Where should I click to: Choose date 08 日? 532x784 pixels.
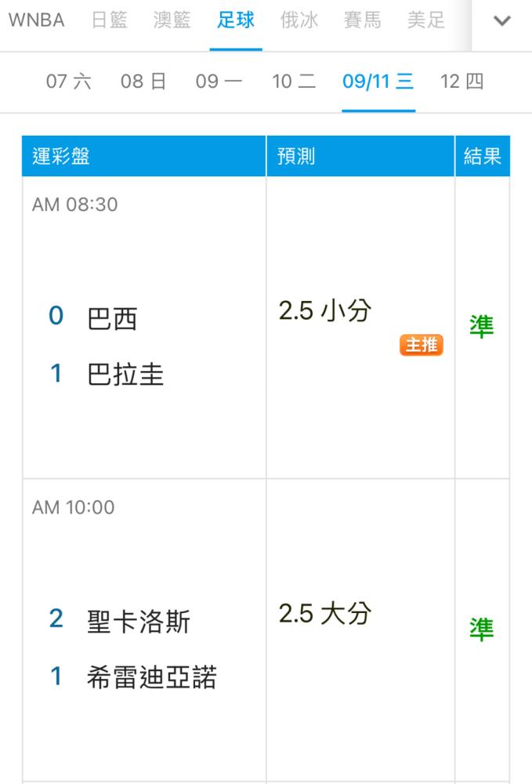coord(144,81)
